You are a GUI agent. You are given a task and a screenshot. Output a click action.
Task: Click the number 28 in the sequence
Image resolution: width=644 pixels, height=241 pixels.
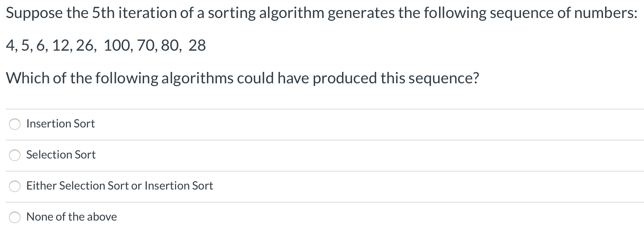197,45
